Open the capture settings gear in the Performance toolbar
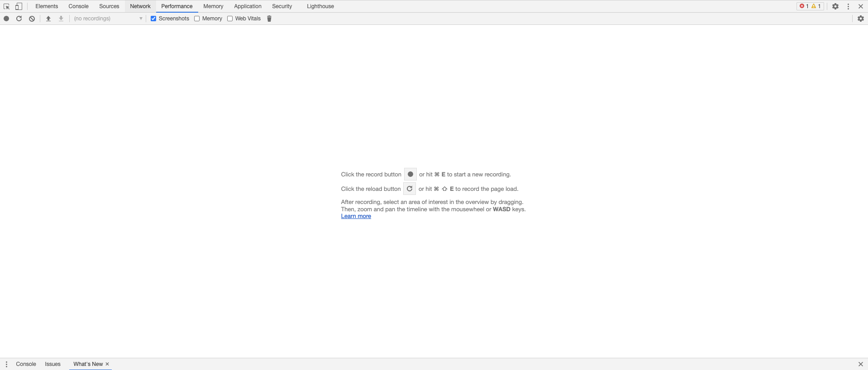 [x=860, y=19]
